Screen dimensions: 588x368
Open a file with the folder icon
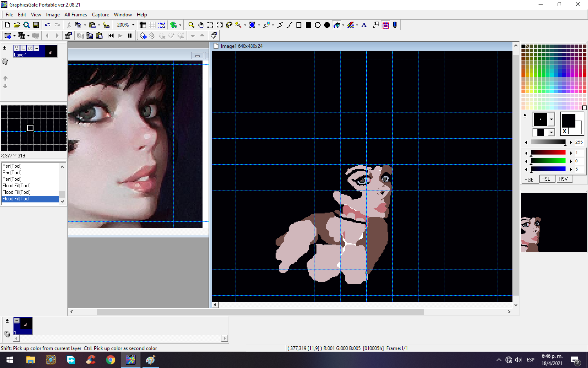[x=17, y=25]
